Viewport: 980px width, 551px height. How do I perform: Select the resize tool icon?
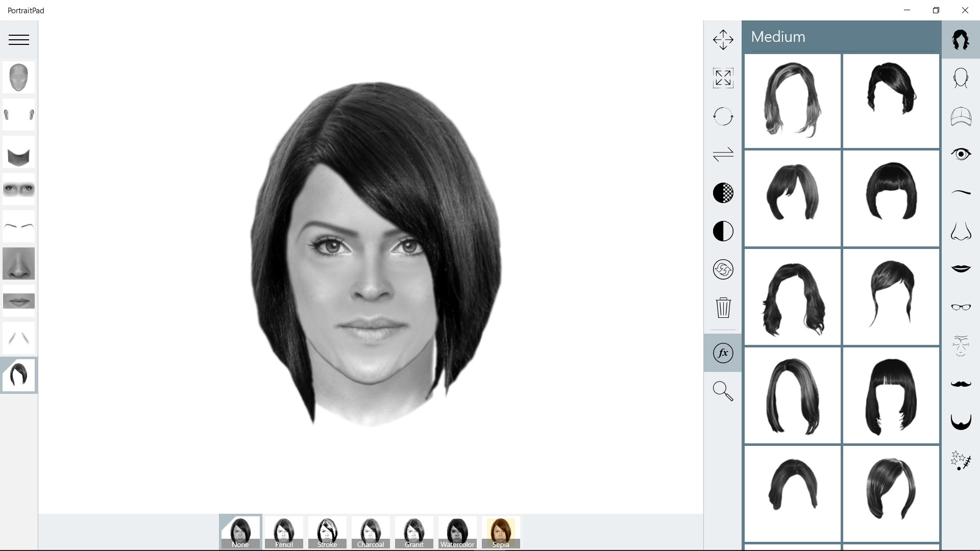(x=723, y=78)
